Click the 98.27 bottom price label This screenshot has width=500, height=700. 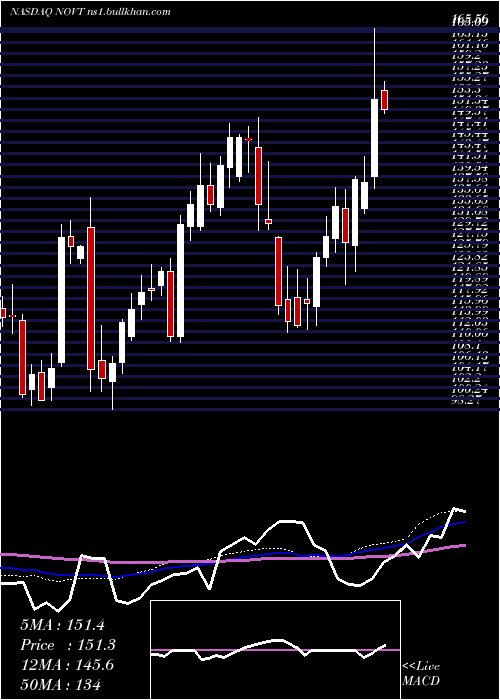(467, 401)
